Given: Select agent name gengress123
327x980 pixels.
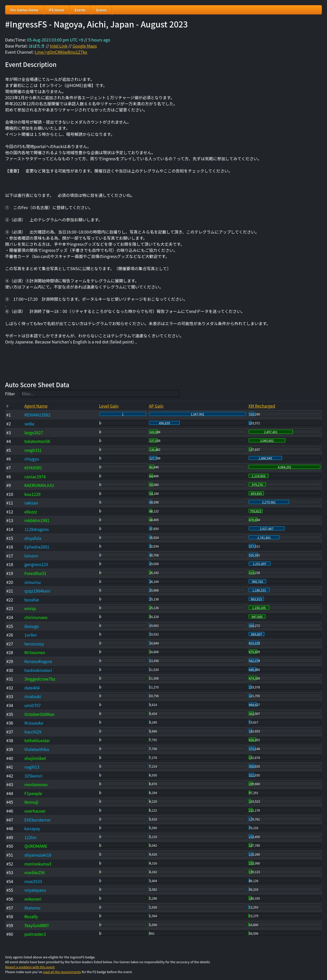Looking at the screenshot, I should 36,565.
